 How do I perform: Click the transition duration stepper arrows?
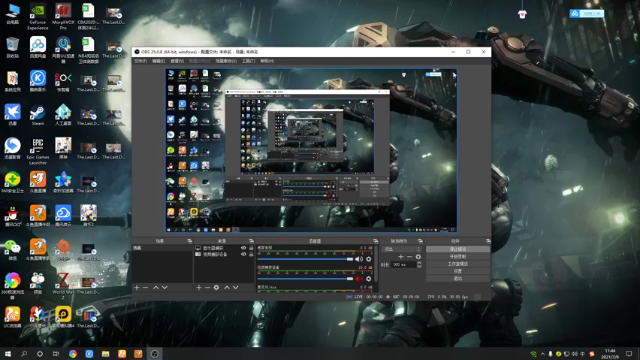point(419,264)
